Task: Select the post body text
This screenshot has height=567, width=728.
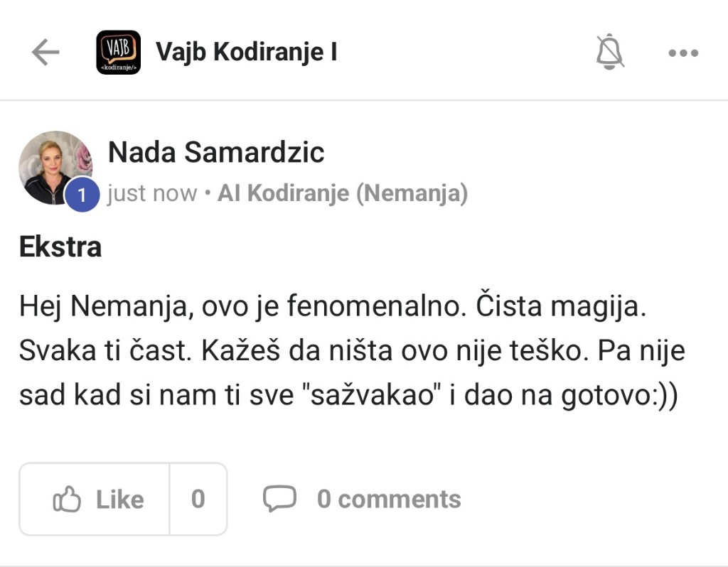Action: (348, 350)
